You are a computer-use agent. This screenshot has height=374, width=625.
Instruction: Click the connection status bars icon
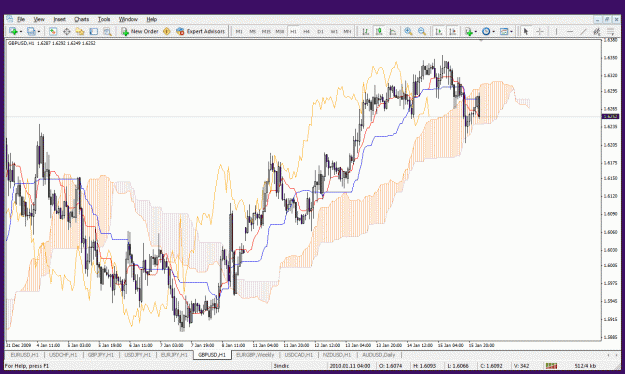pyautogui.click(x=551, y=366)
